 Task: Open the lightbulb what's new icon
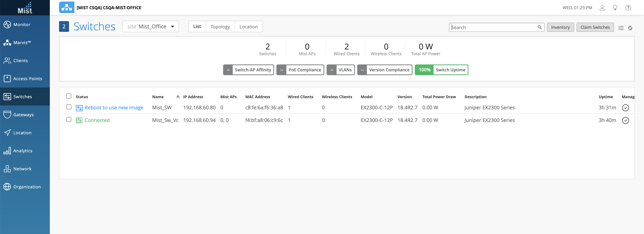[x=615, y=8]
